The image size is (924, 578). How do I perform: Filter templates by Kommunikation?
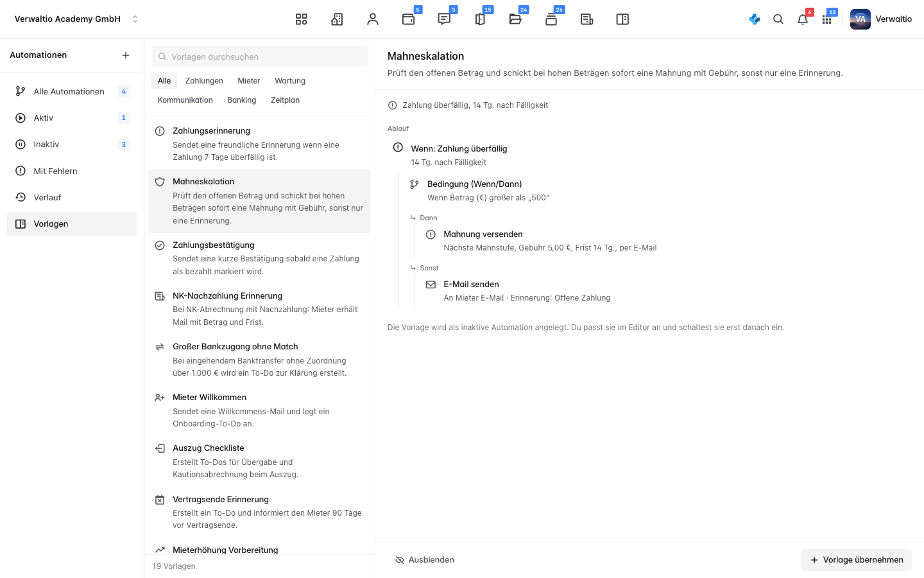[185, 100]
